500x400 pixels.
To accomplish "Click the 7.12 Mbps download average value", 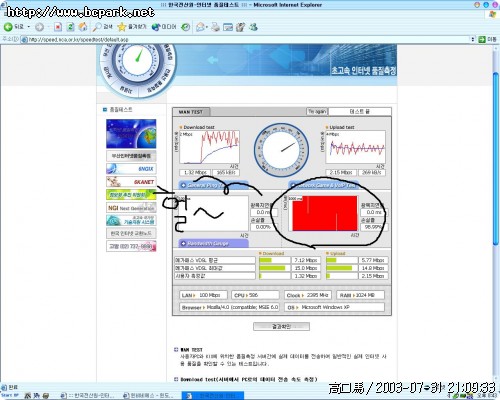I will click(306, 260).
